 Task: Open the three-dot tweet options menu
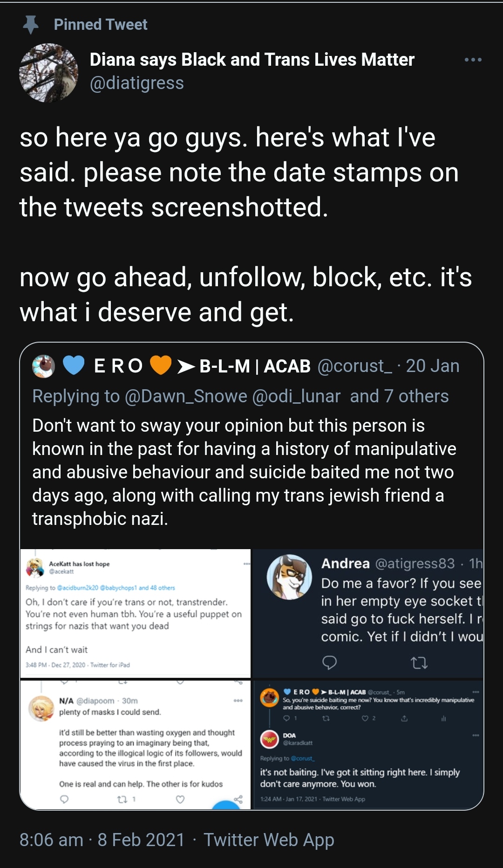click(473, 60)
